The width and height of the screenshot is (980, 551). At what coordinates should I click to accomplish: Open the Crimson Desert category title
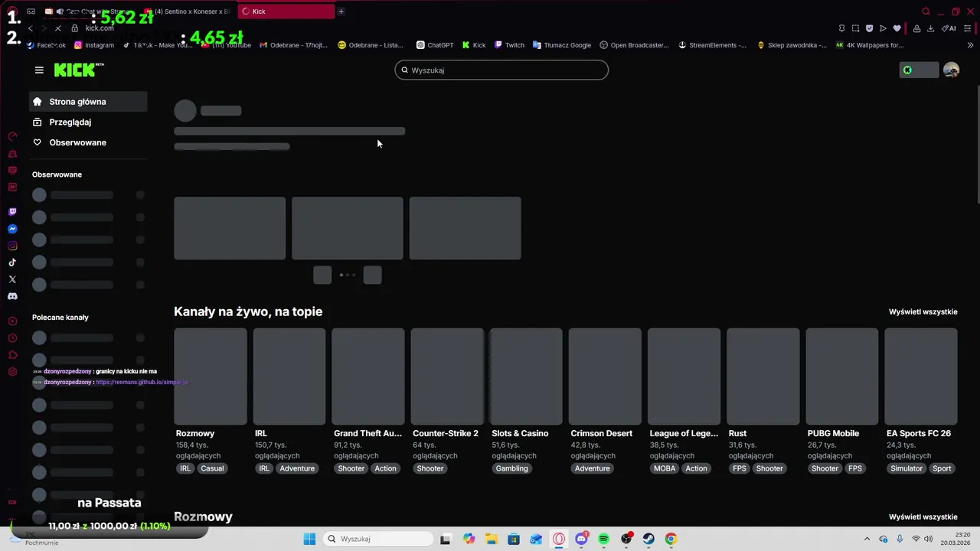click(601, 433)
